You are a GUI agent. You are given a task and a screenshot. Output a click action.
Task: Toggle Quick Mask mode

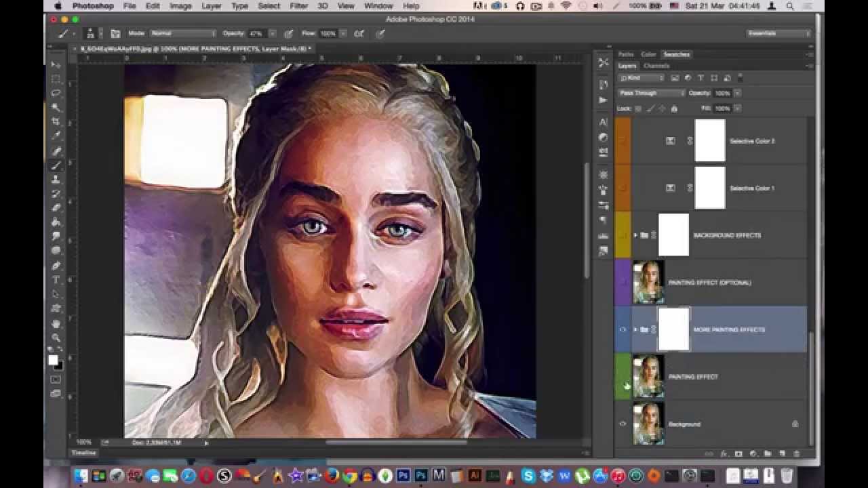click(56, 380)
